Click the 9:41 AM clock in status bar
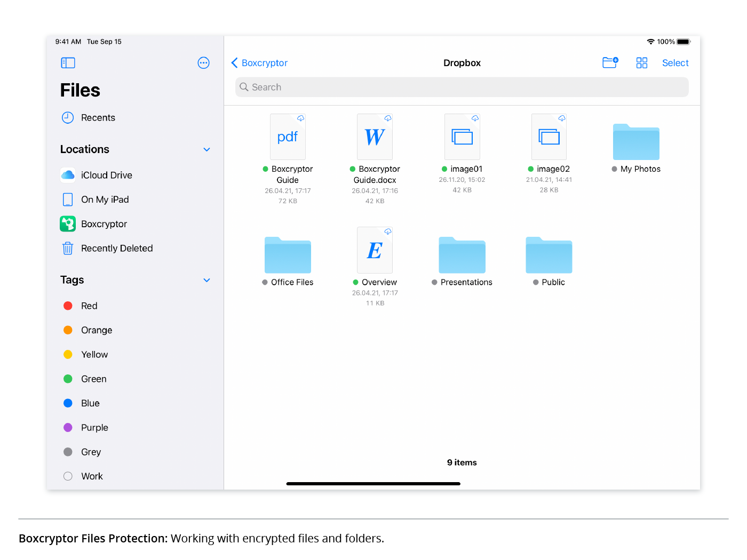Image resolution: width=747 pixels, height=560 pixels. (68, 42)
